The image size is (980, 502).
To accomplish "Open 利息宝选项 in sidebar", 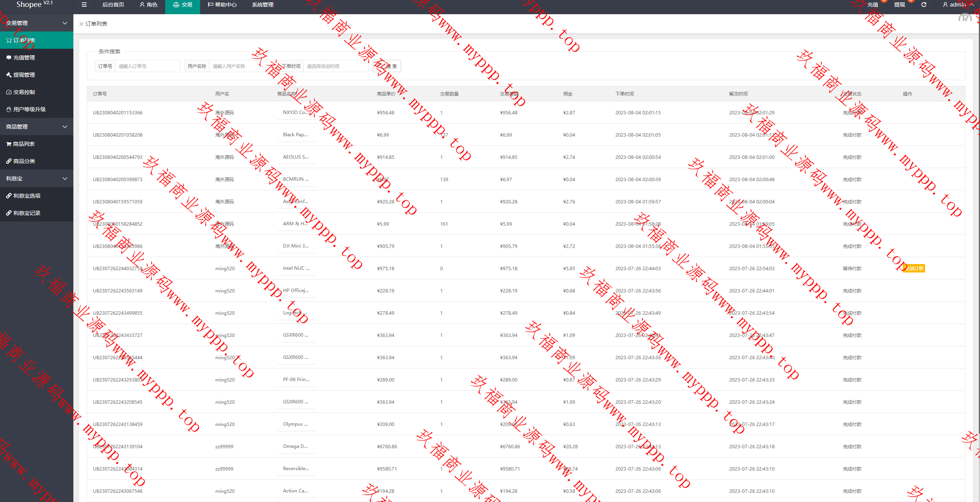I will tap(27, 196).
